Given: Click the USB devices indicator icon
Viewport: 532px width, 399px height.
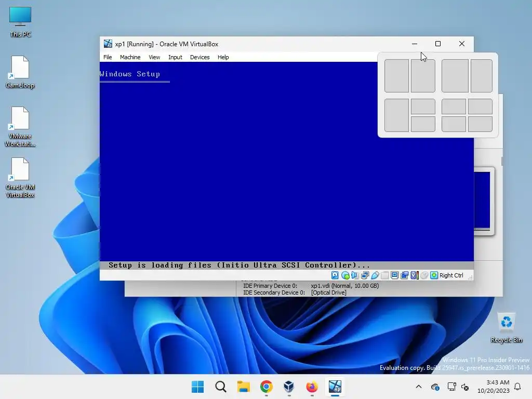Looking at the screenshot, I should [x=375, y=275].
